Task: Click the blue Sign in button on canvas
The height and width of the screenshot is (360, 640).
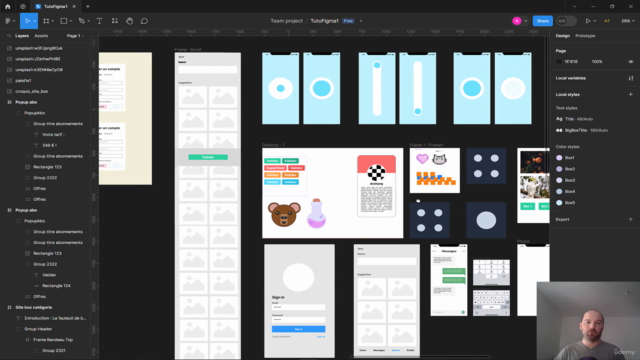Action: [x=298, y=329]
